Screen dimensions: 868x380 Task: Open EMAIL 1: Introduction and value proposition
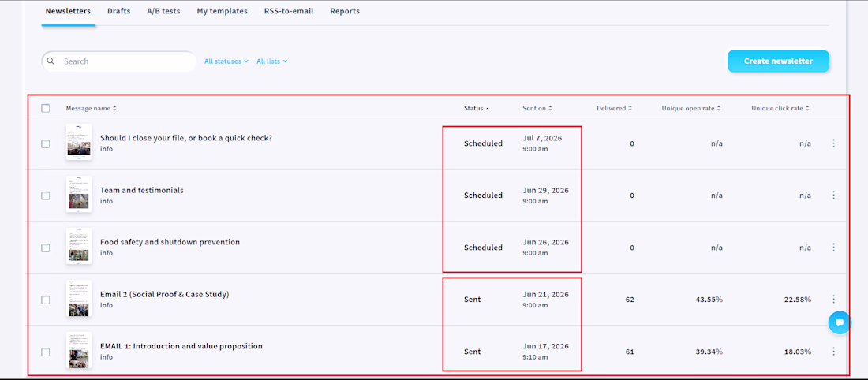(x=181, y=346)
